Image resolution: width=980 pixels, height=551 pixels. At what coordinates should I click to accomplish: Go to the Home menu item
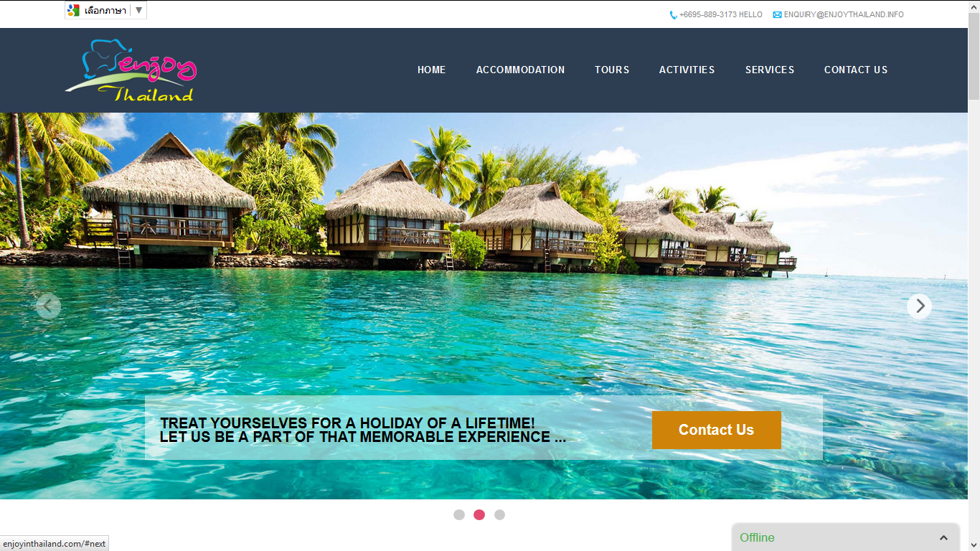(x=431, y=70)
